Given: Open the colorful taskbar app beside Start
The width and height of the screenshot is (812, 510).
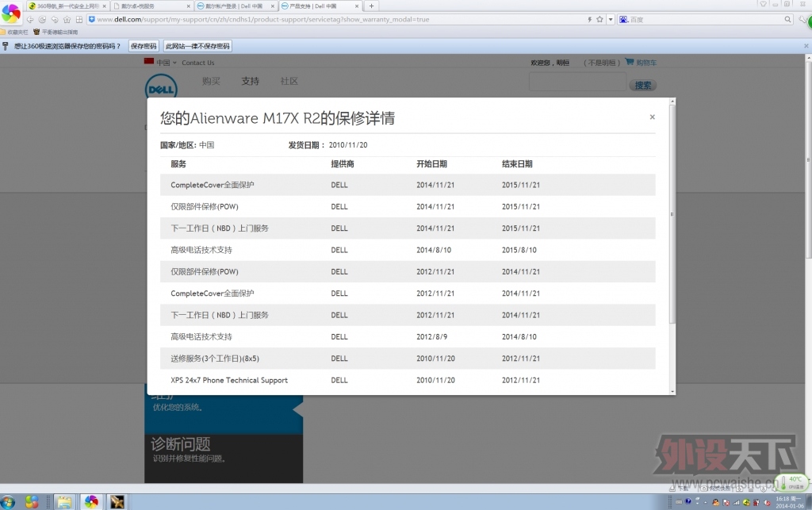Looking at the screenshot, I should pos(32,502).
